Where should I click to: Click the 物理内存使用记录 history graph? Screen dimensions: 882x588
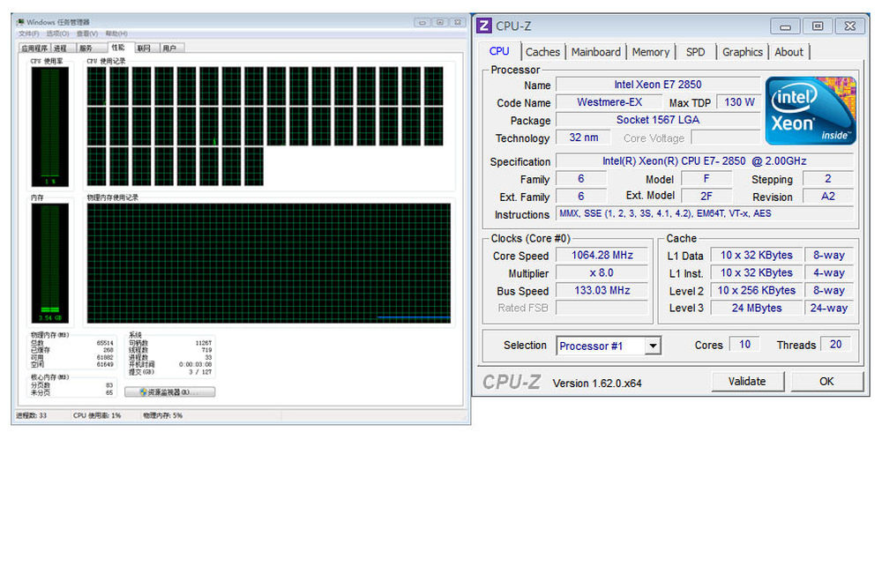tap(269, 263)
